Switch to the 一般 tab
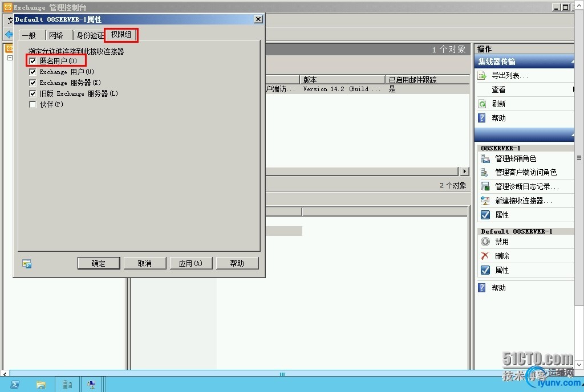Screen dimensions: 584x392 (x=30, y=35)
